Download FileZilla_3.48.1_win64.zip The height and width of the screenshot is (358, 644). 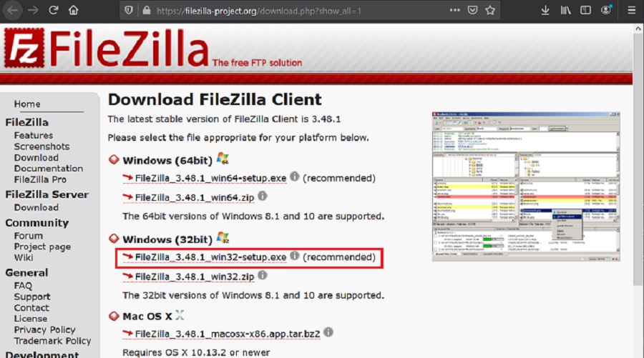194,198
